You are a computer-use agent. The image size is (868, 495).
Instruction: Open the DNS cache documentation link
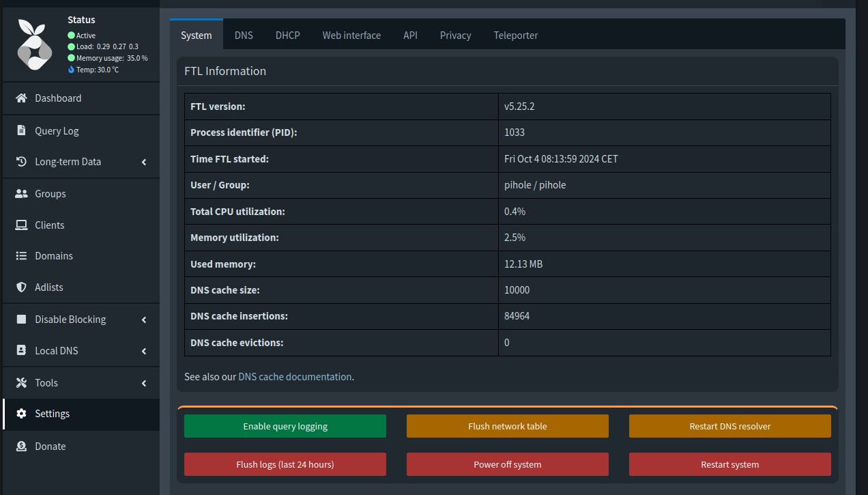pos(295,376)
